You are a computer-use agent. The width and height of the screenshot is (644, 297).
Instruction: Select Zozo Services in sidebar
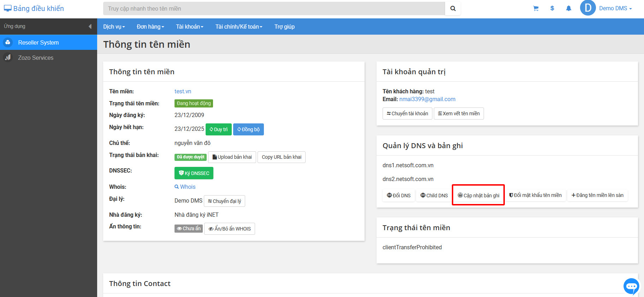48,58
